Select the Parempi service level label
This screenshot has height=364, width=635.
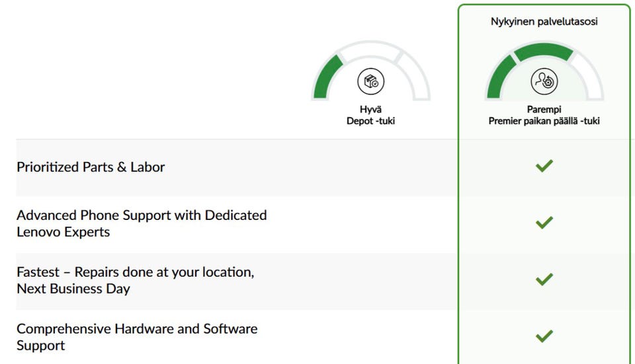(x=544, y=110)
